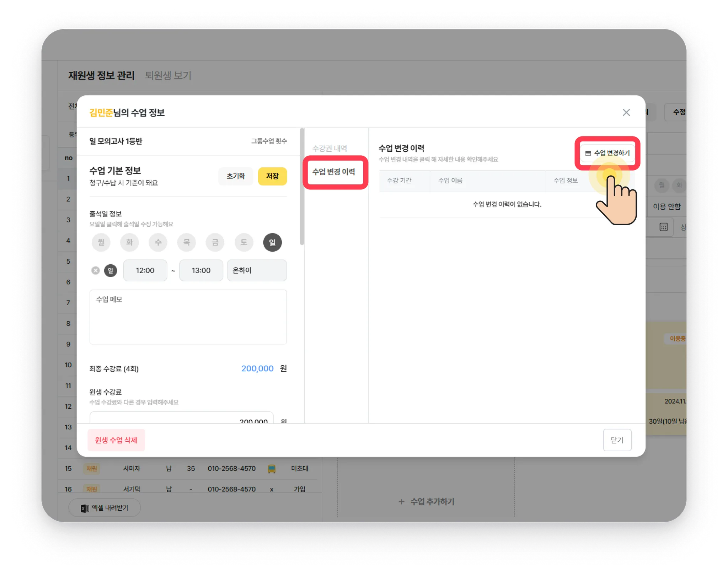Deselect the active 일 attendance day
This screenshot has width=728, height=576.
272,242
